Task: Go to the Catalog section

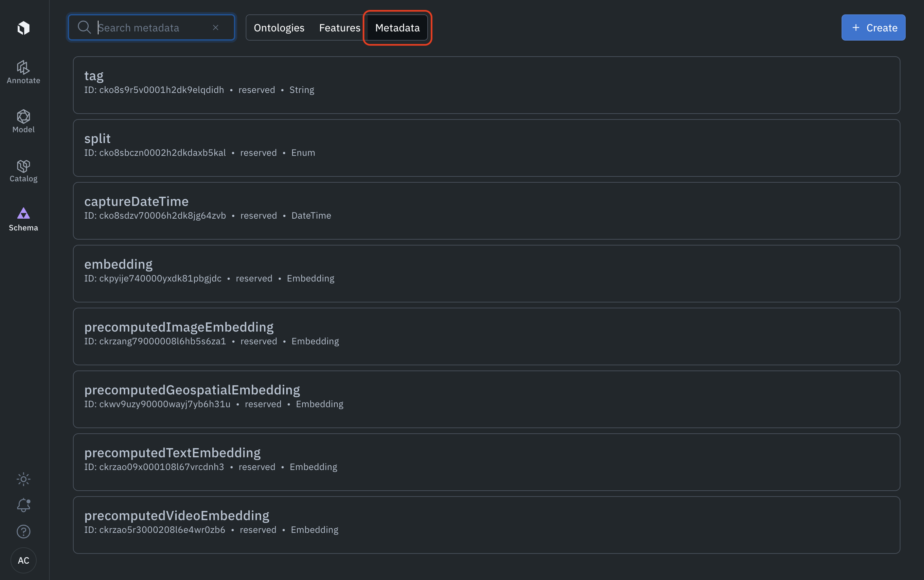Action: (23, 170)
